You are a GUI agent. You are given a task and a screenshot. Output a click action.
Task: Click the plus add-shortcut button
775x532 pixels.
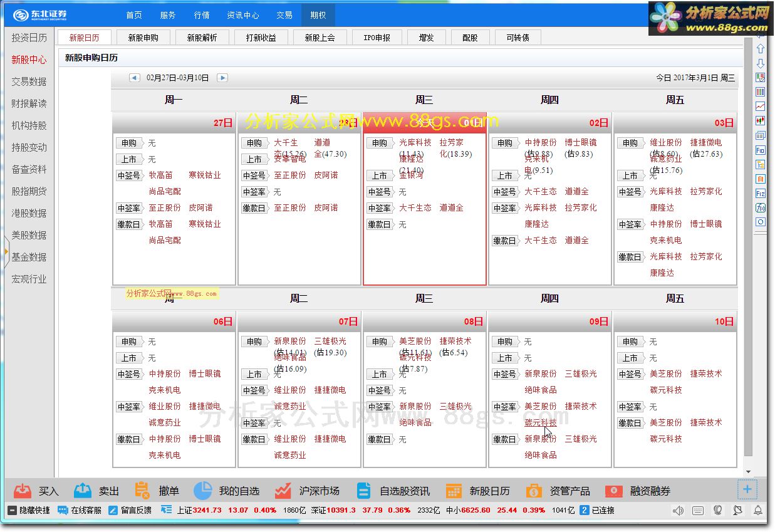coord(747,489)
